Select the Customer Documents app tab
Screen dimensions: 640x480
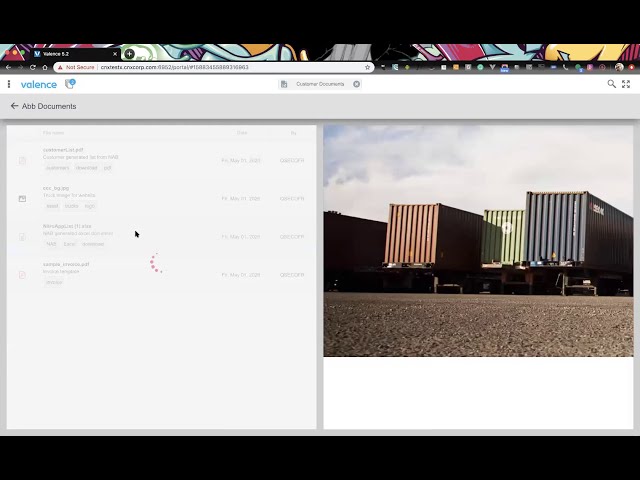pyautogui.click(x=320, y=84)
